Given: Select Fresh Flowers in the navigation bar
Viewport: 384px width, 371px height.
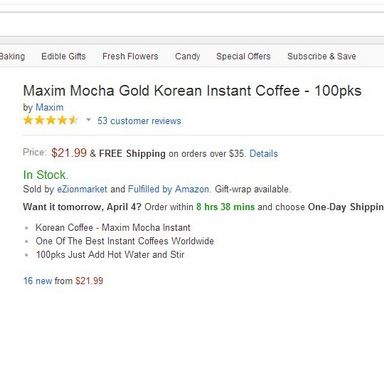Looking at the screenshot, I should click(x=130, y=56).
